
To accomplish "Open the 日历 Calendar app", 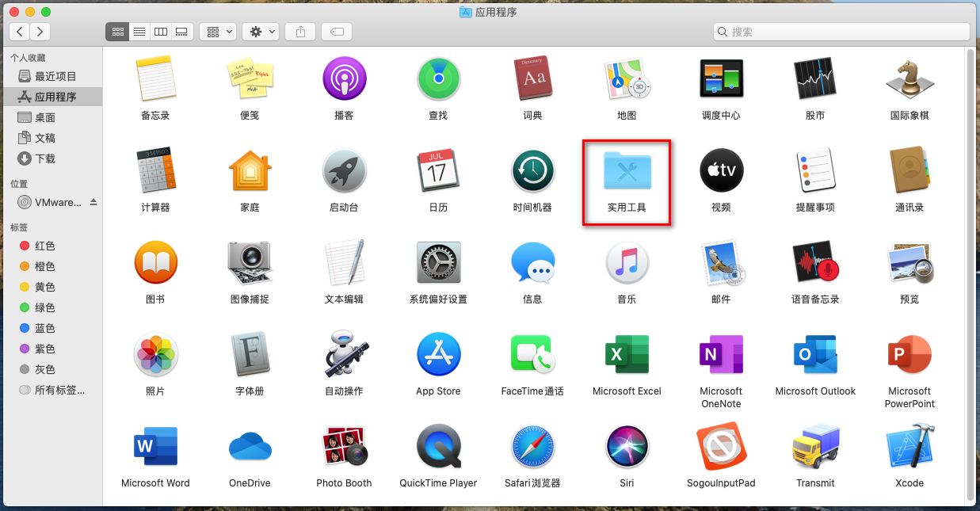I will (438, 170).
